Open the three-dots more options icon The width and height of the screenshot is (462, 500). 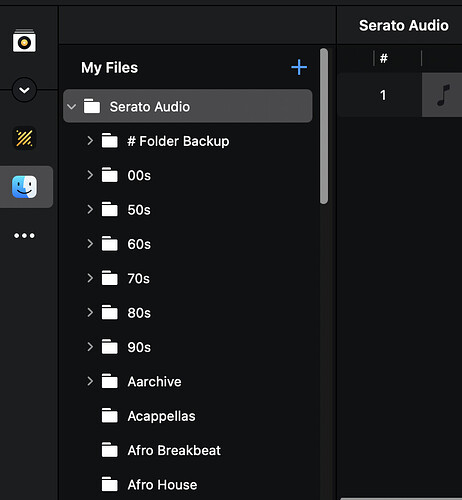(24, 236)
